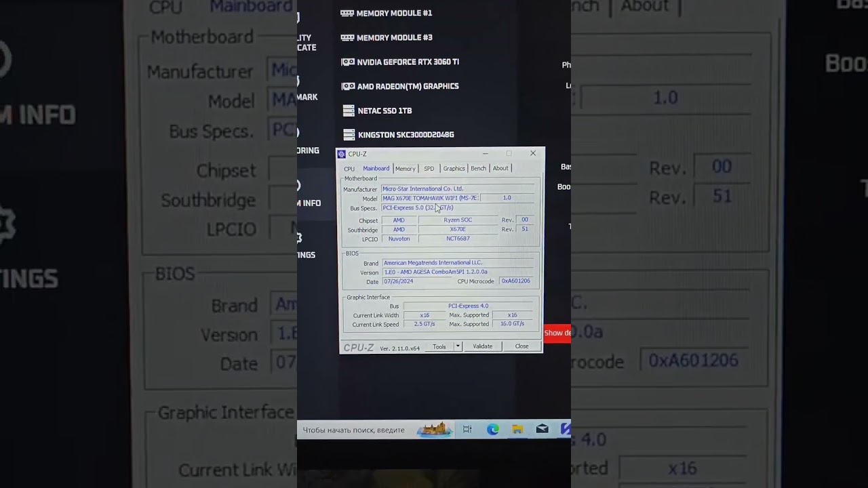Click the southbridge Rev. 51 value

pyautogui.click(x=524, y=229)
